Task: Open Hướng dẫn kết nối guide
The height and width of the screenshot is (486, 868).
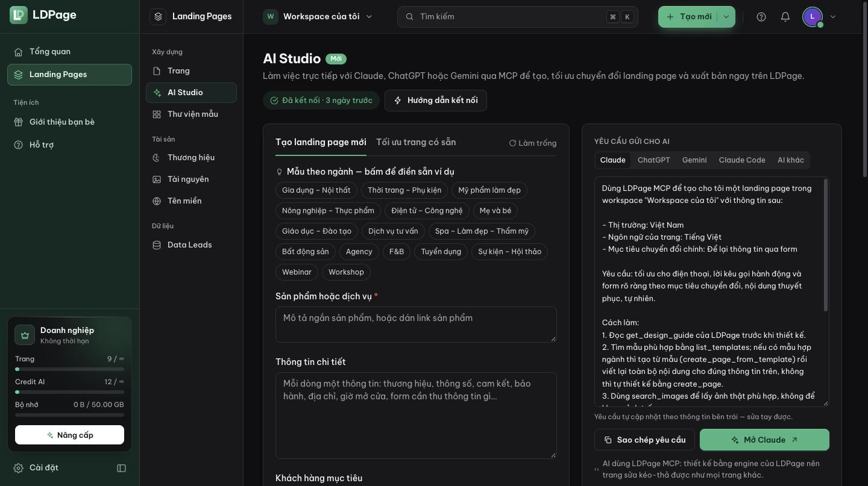Action: (436, 101)
